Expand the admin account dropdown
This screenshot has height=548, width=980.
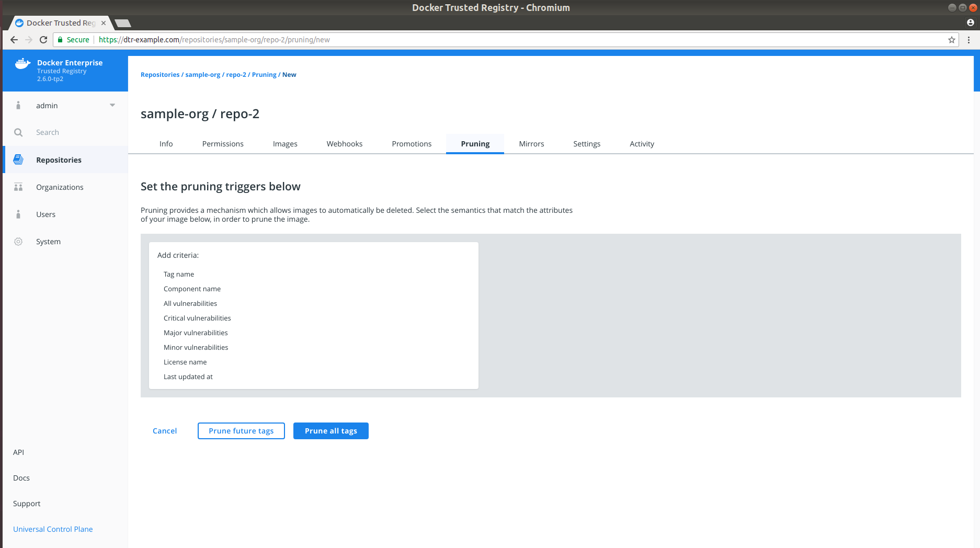(112, 106)
